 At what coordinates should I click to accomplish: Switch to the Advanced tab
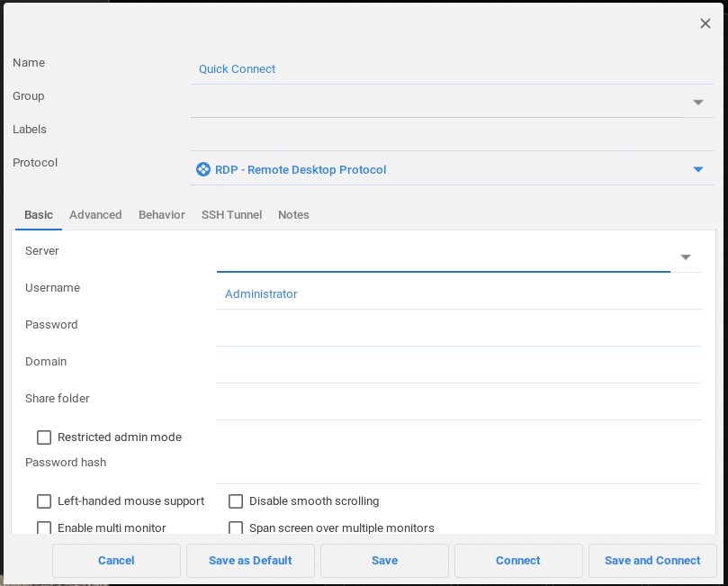tap(95, 215)
